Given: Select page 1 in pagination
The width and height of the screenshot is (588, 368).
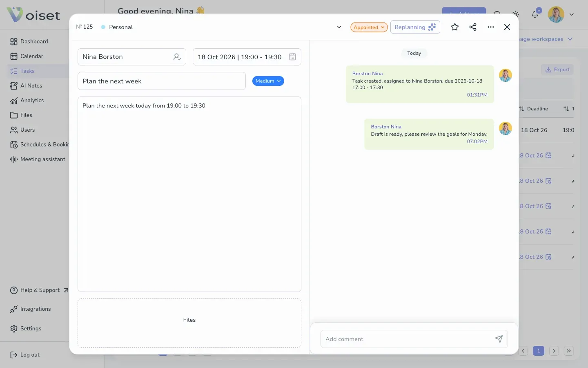Looking at the screenshot, I should pos(539,351).
